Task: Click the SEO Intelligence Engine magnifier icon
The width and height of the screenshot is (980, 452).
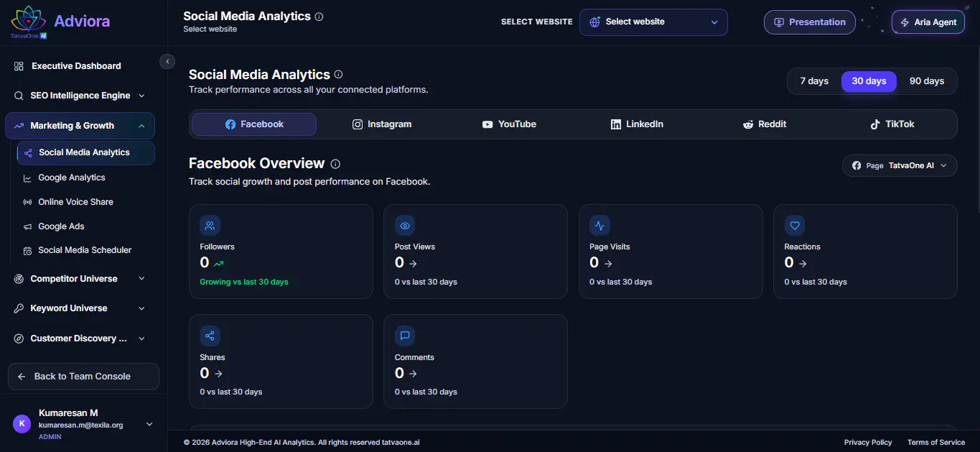Action: tap(19, 96)
